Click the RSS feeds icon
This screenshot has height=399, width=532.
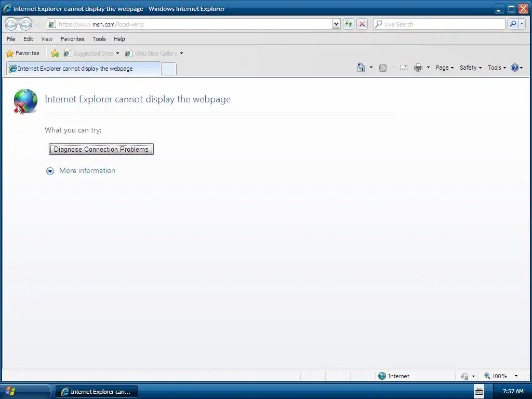click(x=383, y=68)
